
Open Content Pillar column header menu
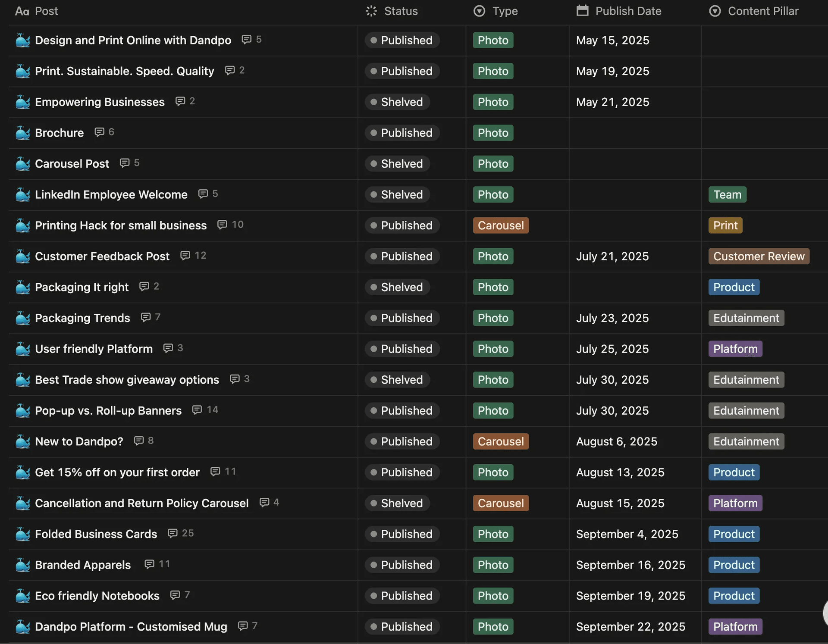coord(762,11)
